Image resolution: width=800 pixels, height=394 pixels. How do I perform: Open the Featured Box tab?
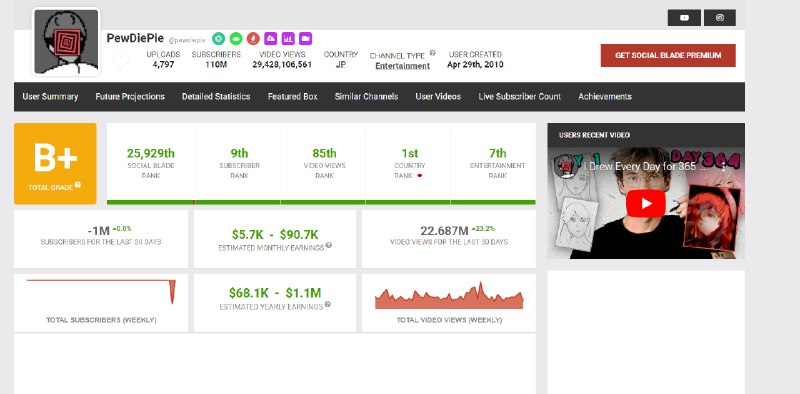coord(293,96)
